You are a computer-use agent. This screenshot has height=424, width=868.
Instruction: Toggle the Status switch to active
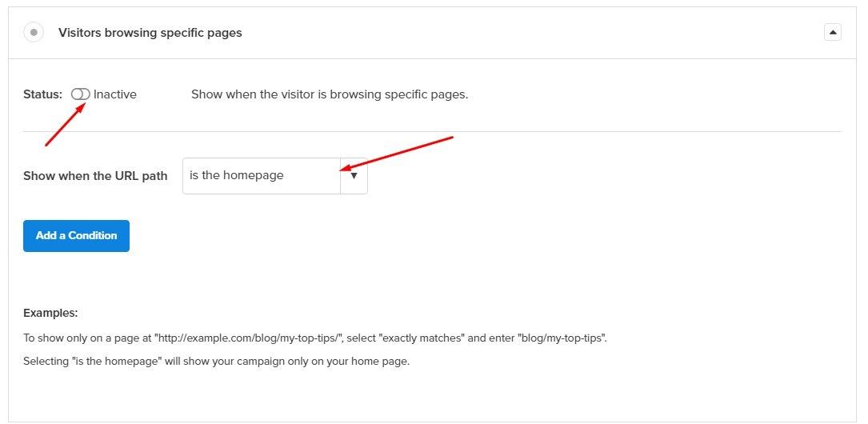click(80, 94)
